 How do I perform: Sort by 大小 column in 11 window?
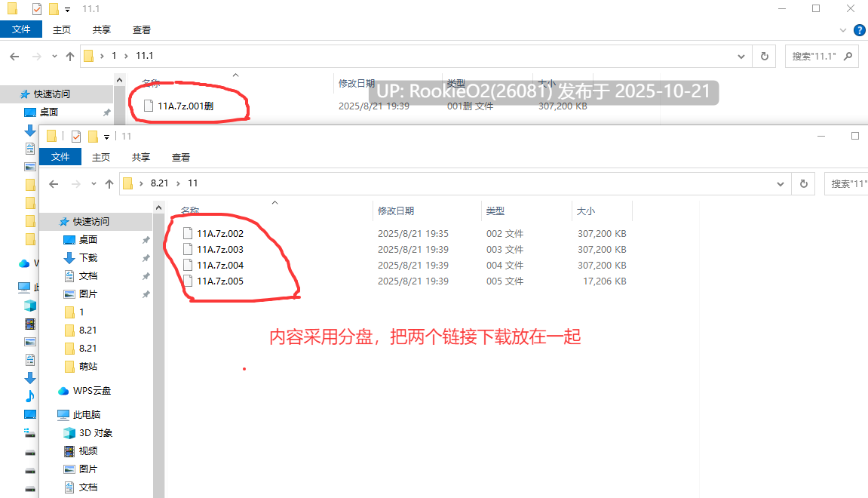coord(586,211)
